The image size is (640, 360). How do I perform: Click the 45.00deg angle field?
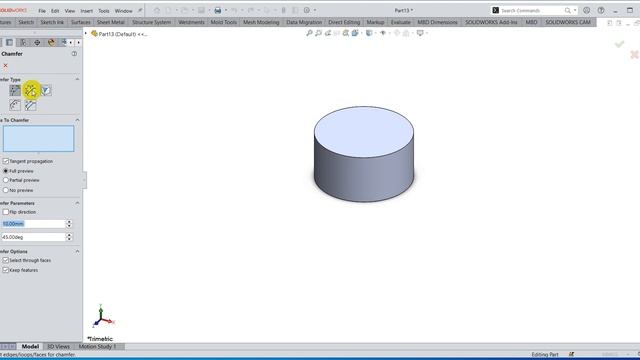(33, 237)
